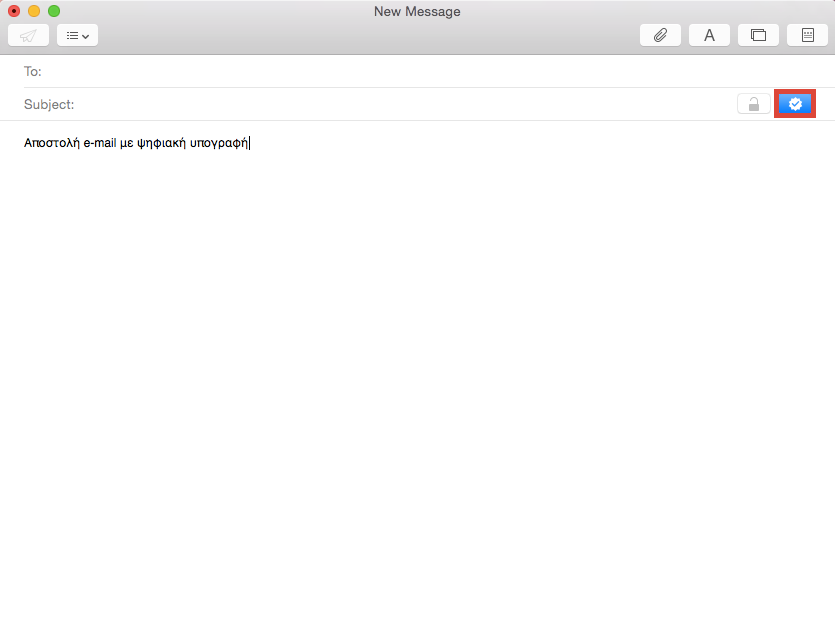835x641 pixels.
Task: Toggle the encryption lock button
Action: coord(754,104)
